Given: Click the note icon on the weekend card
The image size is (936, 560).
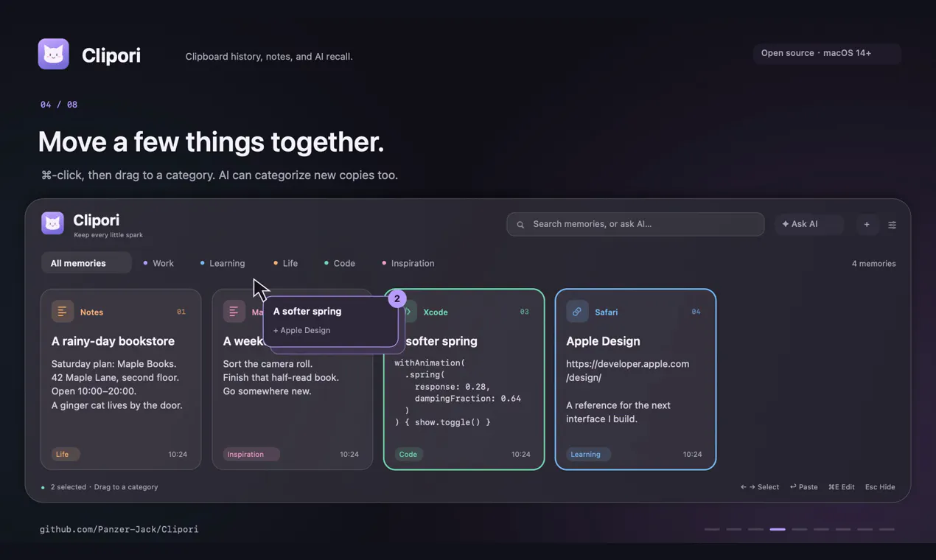Looking at the screenshot, I should (x=234, y=312).
